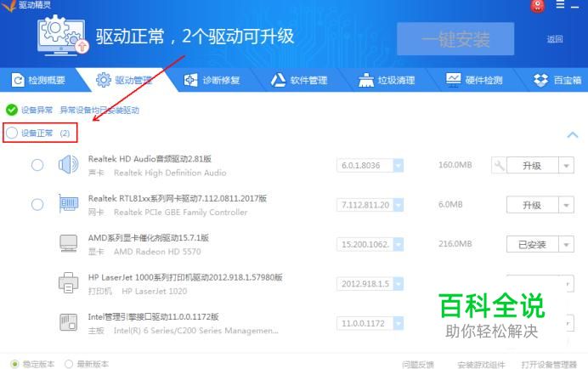The height and width of the screenshot is (369, 588).
Task: Open 百宝箱 tab
Action: point(557,80)
